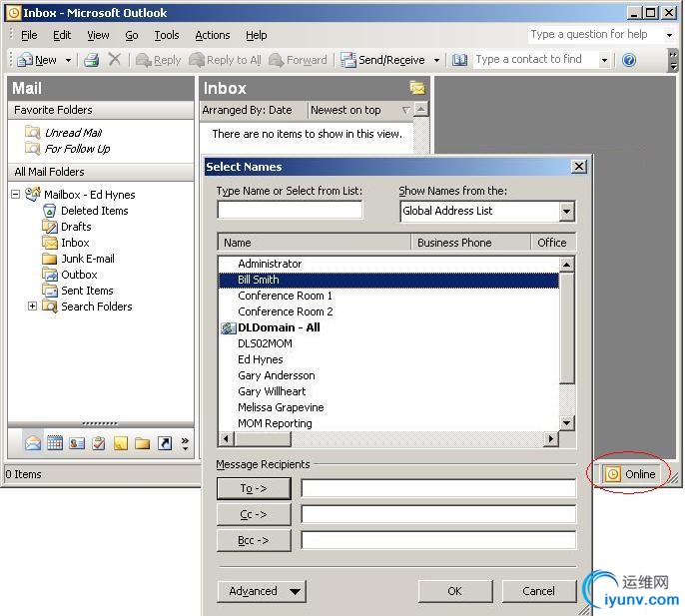Open the Show Names from dropdown
The height and width of the screenshot is (616, 685).
(566, 212)
